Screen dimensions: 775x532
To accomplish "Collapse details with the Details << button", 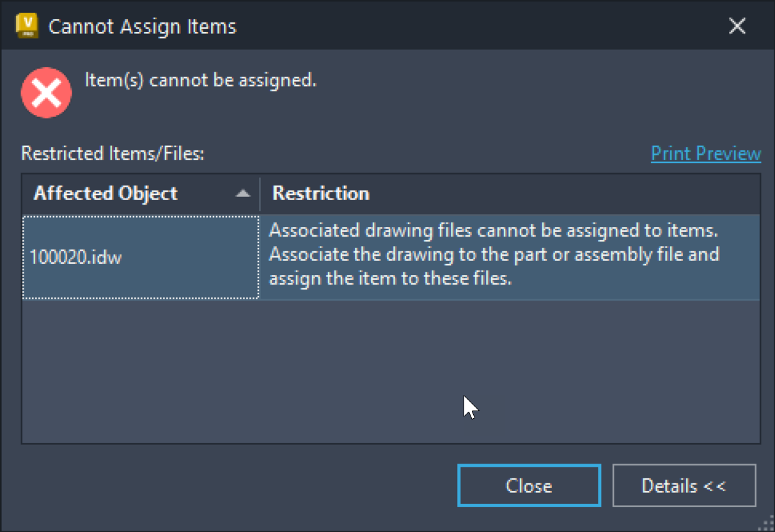I will 684,486.
